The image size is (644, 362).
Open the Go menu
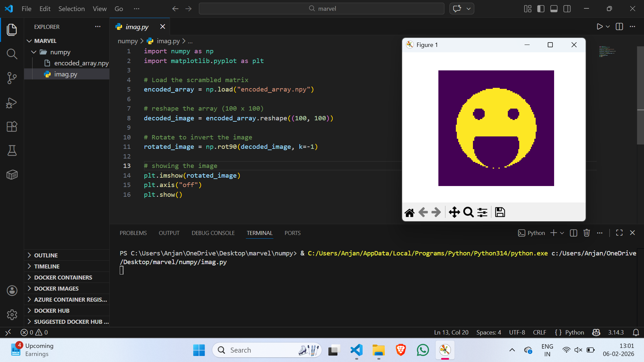pyautogui.click(x=118, y=9)
